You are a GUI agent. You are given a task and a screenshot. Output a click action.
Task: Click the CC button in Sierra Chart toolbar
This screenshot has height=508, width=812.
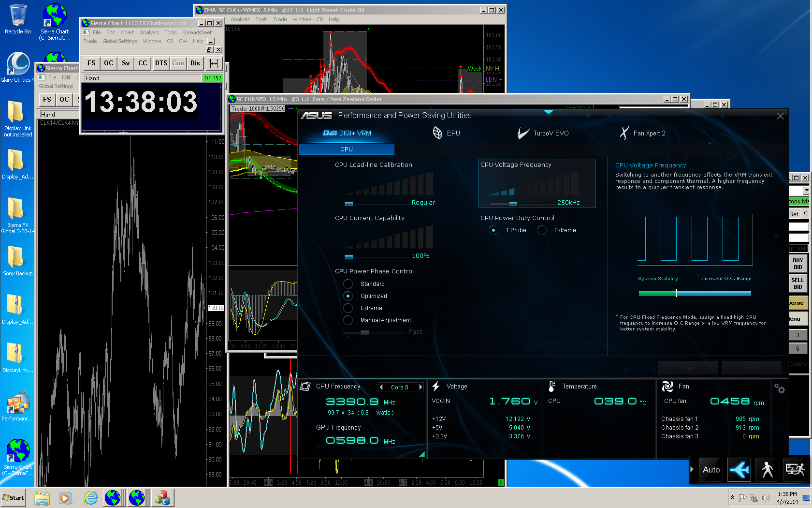(143, 63)
